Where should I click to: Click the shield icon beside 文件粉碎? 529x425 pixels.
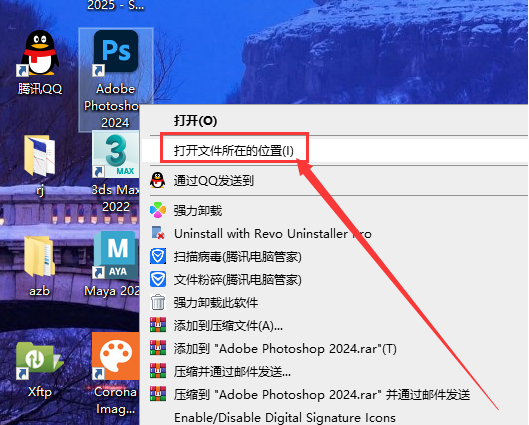click(x=158, y=279)
